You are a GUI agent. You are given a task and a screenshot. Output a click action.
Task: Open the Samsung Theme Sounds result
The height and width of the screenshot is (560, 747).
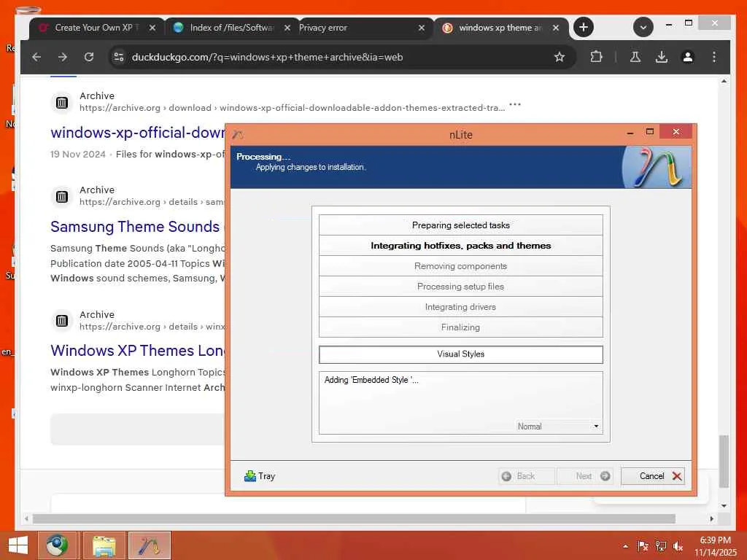tap(135, 227)
